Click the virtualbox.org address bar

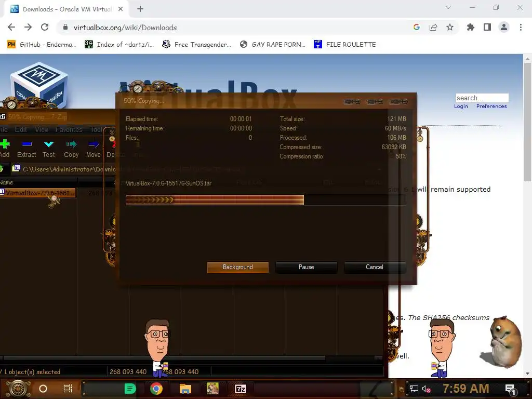click(234, 28)
